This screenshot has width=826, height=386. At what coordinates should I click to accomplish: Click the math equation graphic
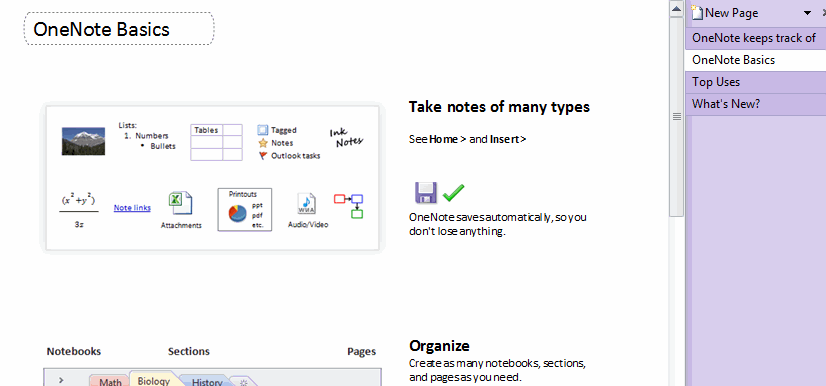(78, 211)
